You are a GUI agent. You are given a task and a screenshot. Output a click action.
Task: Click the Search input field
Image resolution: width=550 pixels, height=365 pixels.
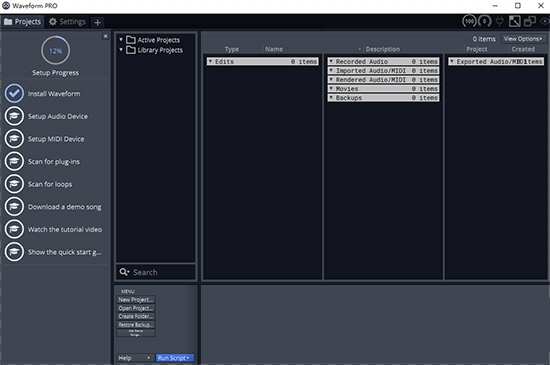[x=156, y=272]
